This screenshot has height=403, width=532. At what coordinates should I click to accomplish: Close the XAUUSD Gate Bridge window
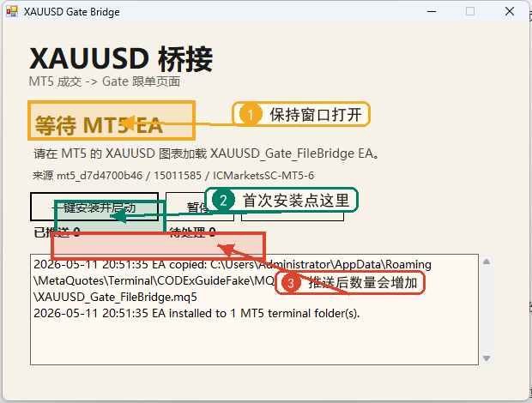point(510,11)
